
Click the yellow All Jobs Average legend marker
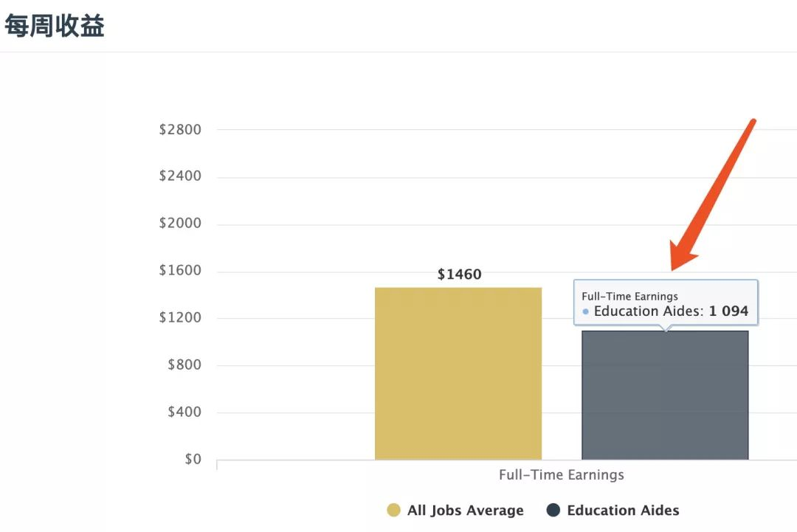(394, 510)
